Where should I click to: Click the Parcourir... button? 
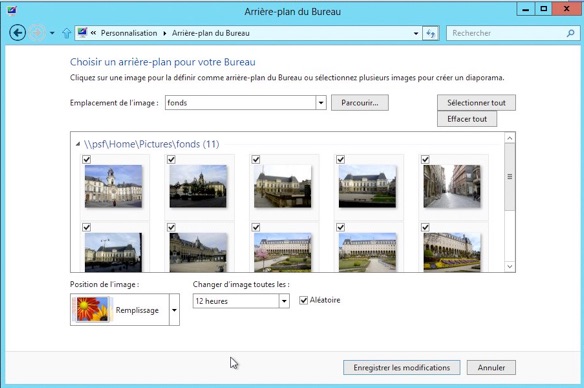tap(360, 103)
